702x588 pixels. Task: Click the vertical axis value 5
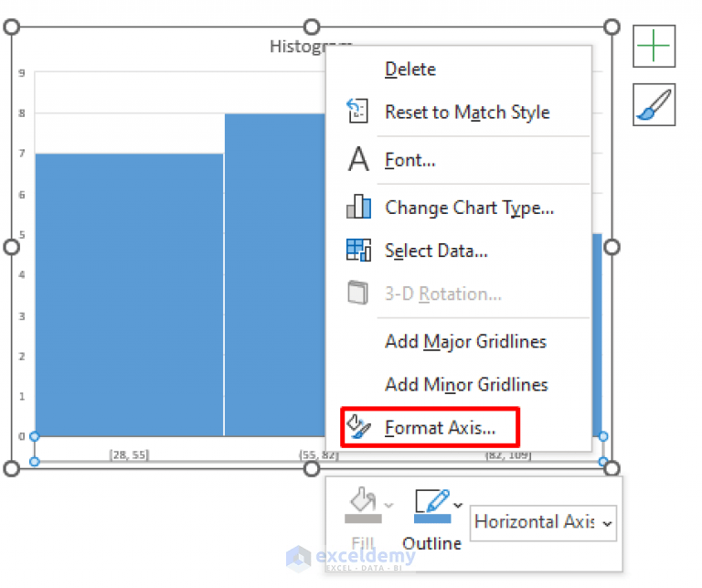pos(22,237)
